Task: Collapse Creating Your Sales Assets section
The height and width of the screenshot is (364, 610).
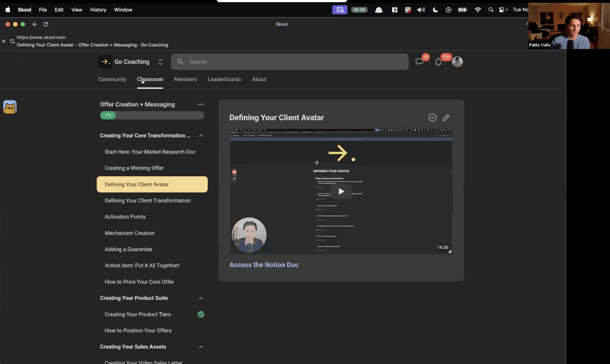Action: point(201,347)
